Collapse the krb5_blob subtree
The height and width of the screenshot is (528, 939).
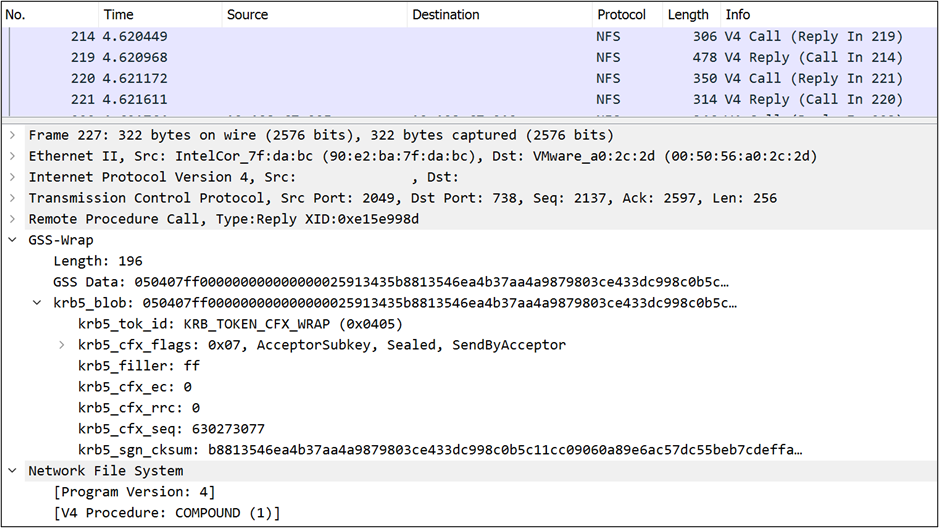37,303
